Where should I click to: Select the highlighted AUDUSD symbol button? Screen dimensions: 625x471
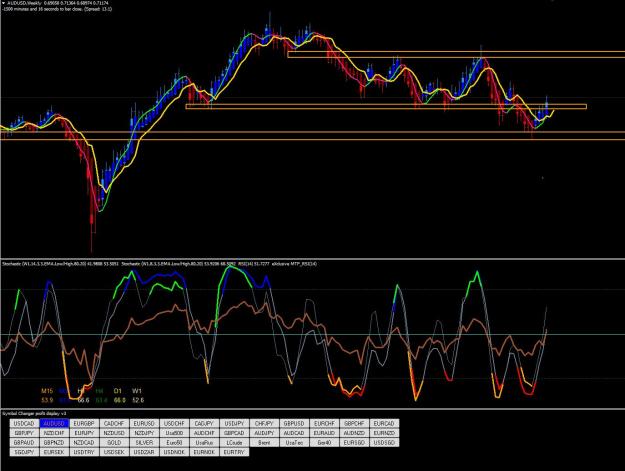(54, 423)
